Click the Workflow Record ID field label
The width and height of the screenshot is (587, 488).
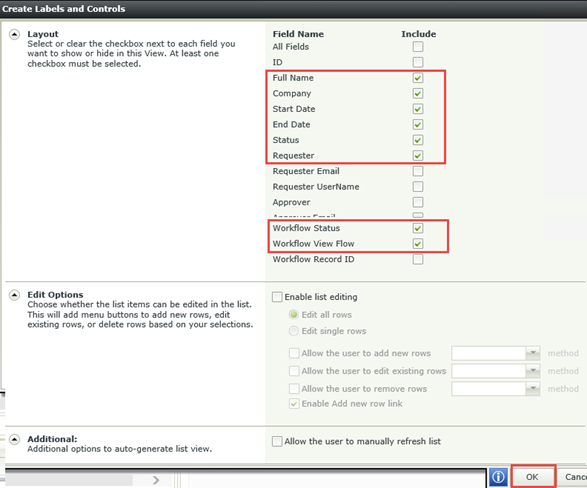point(313,259)
